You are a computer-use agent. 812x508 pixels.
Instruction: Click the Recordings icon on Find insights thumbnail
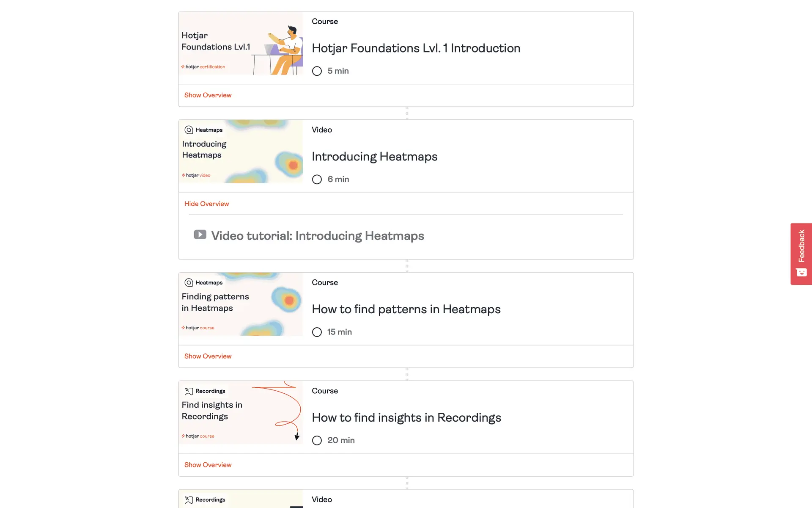[189, 391]
